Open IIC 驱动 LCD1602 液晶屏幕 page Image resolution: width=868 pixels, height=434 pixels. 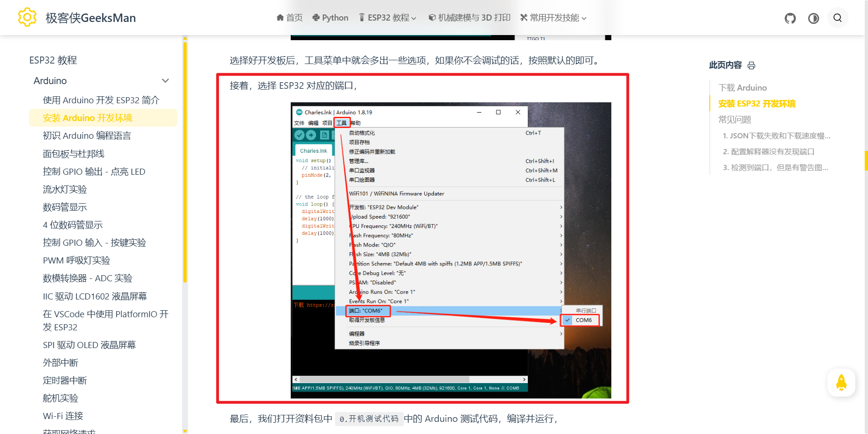pos(95,296)
